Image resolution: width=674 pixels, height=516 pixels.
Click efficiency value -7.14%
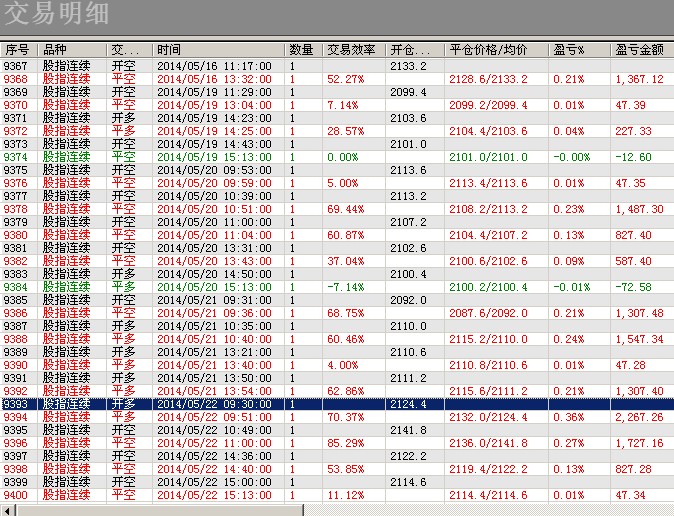(346, 287)
